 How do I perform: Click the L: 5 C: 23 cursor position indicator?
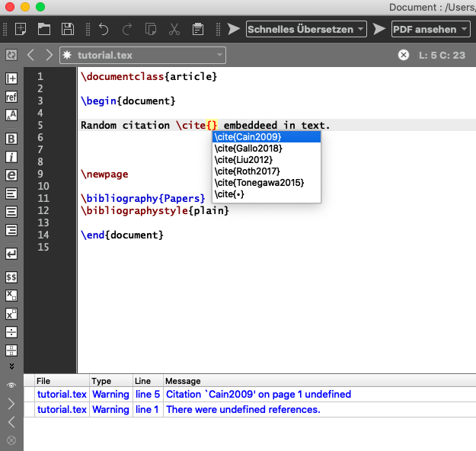point(442,56)
